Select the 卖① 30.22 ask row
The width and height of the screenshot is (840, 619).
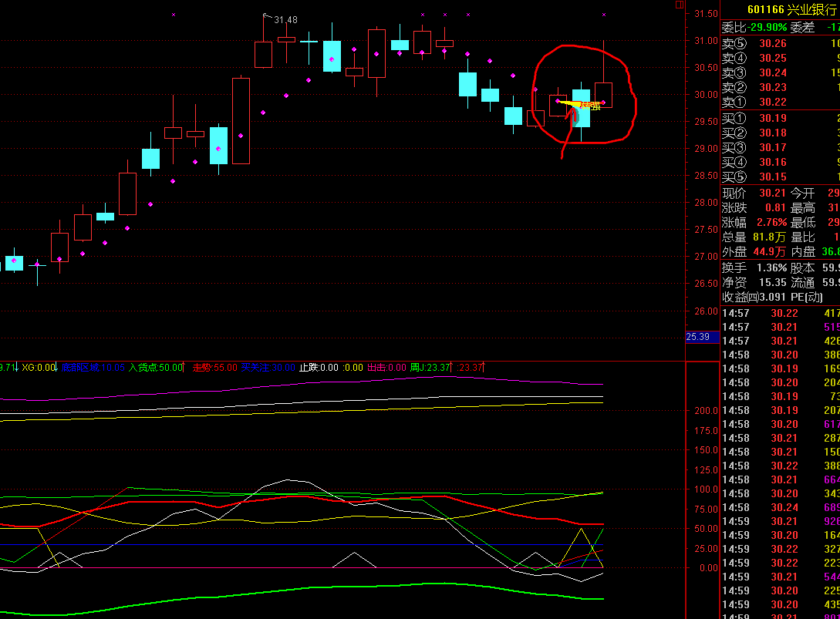pyautogui.click(x=780, y=102)
